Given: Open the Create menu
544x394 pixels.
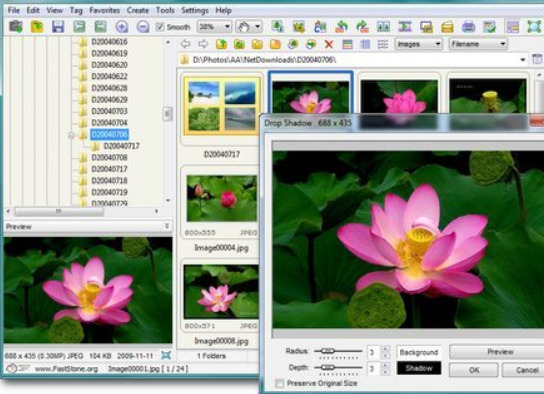Looking at the screenshot, I should click(x=137, y=10).
